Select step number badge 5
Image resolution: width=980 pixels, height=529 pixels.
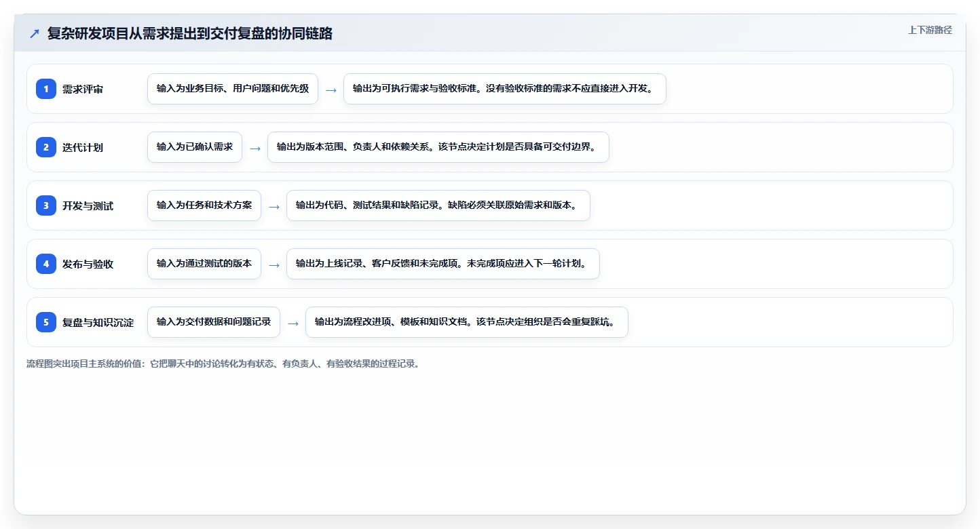point(46,322)
